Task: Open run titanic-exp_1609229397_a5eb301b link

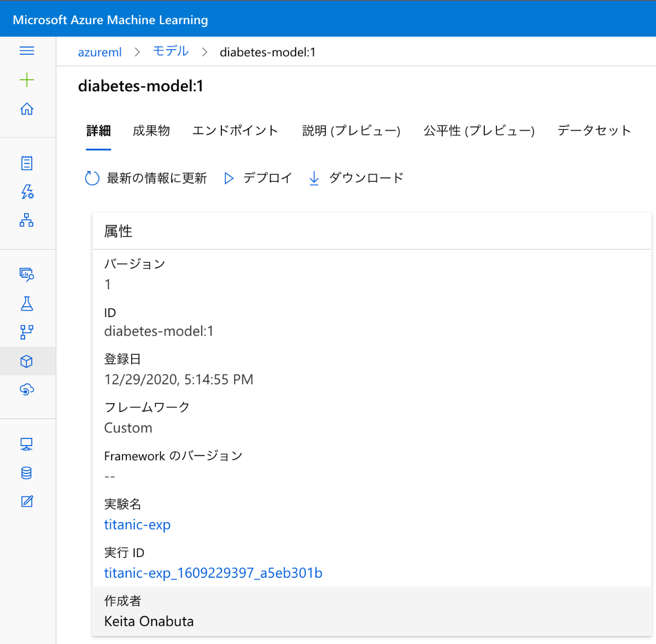Action: (x=213, y=573)
